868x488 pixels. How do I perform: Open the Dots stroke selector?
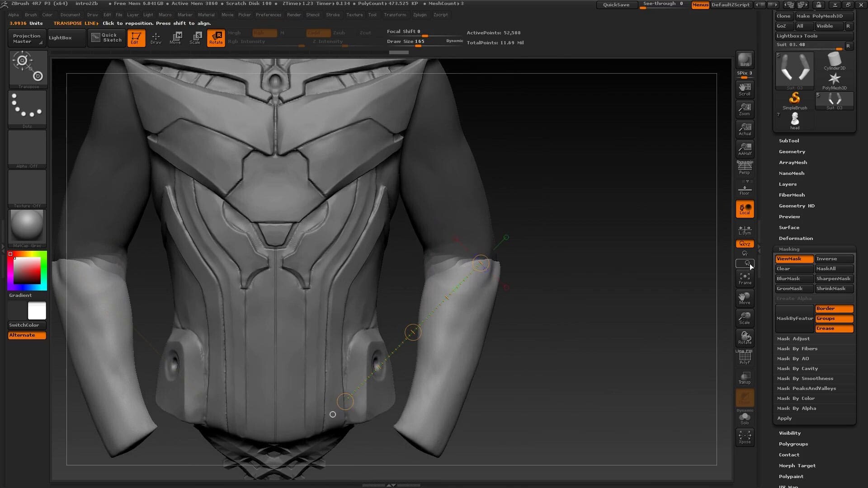[27, 109]
